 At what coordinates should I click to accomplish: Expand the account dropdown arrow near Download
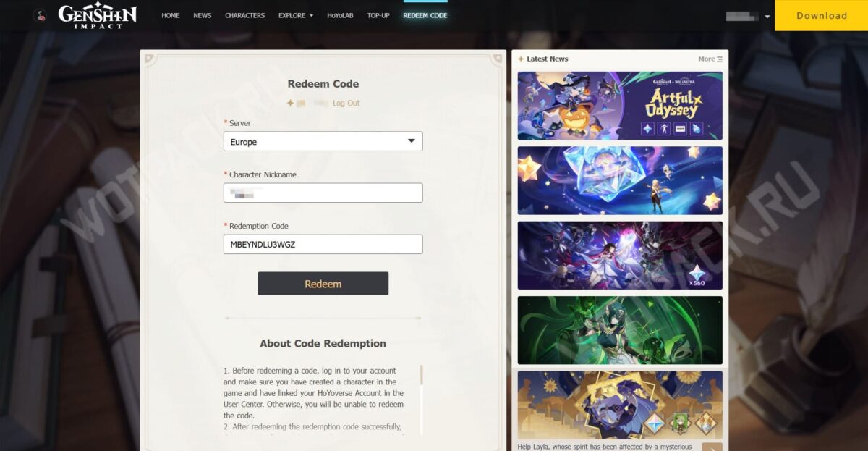tap(767, 16)
